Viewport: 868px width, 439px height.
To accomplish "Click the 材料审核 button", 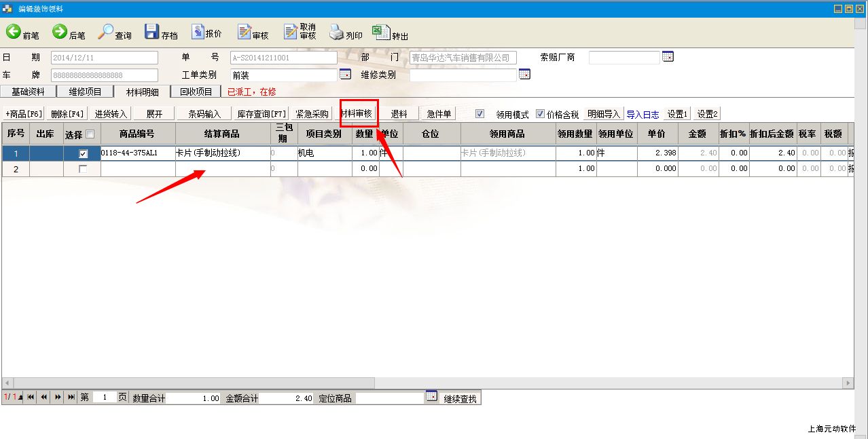I will [x=359, y=113].
